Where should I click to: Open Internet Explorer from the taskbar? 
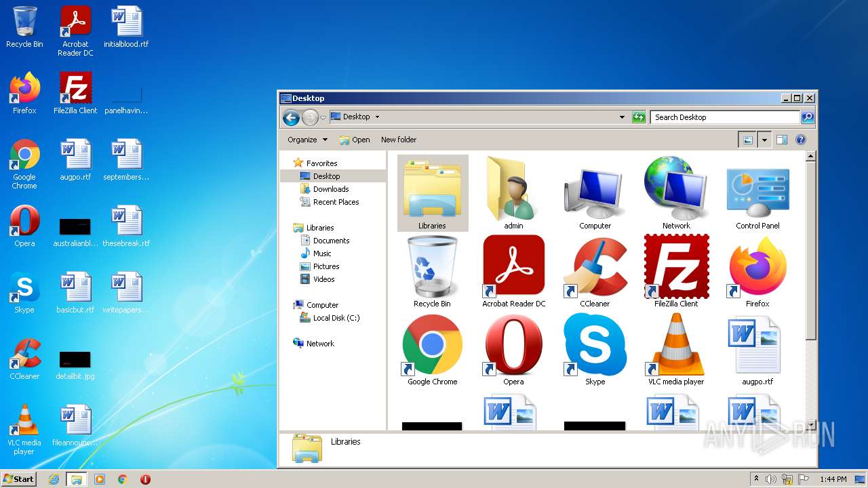(54, 479)
